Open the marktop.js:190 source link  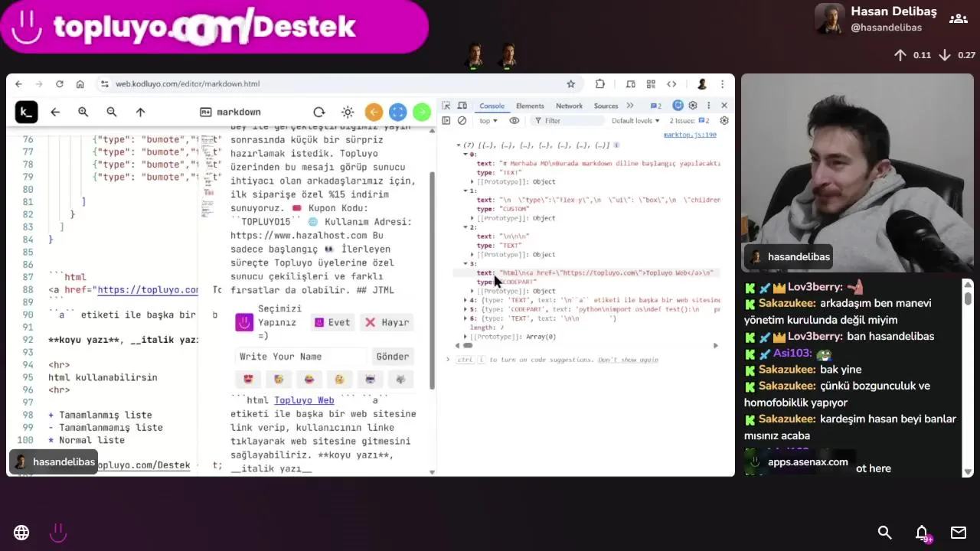(690, 135)
